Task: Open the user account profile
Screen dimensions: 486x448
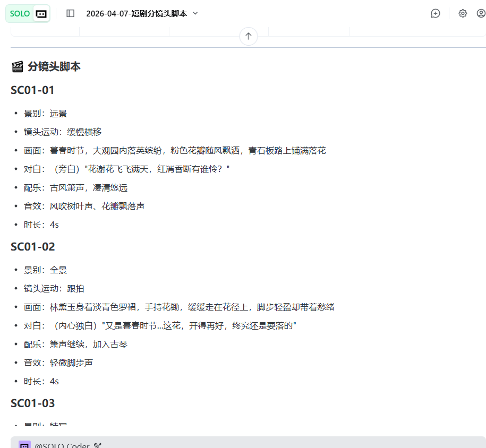Action: pyautogui.click(x=481, y=13)
